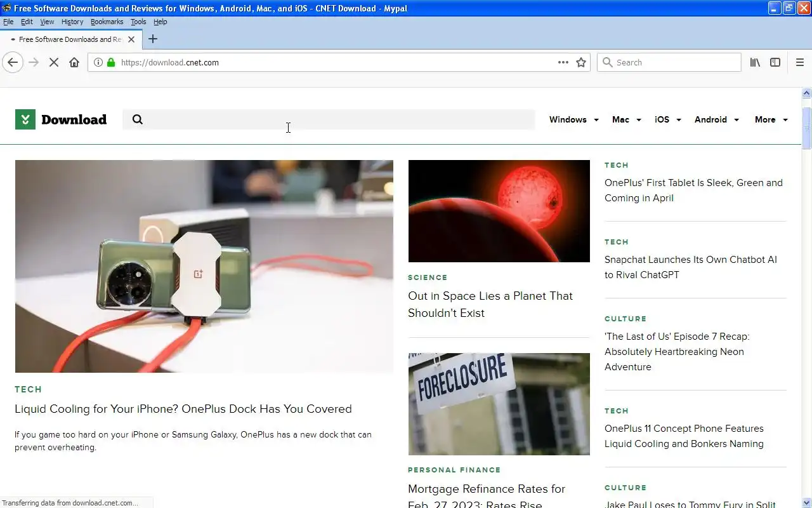The height and width of the screenshot is (508, 812).
Task: Open a new tab with plus button
Action: [153, 39]
